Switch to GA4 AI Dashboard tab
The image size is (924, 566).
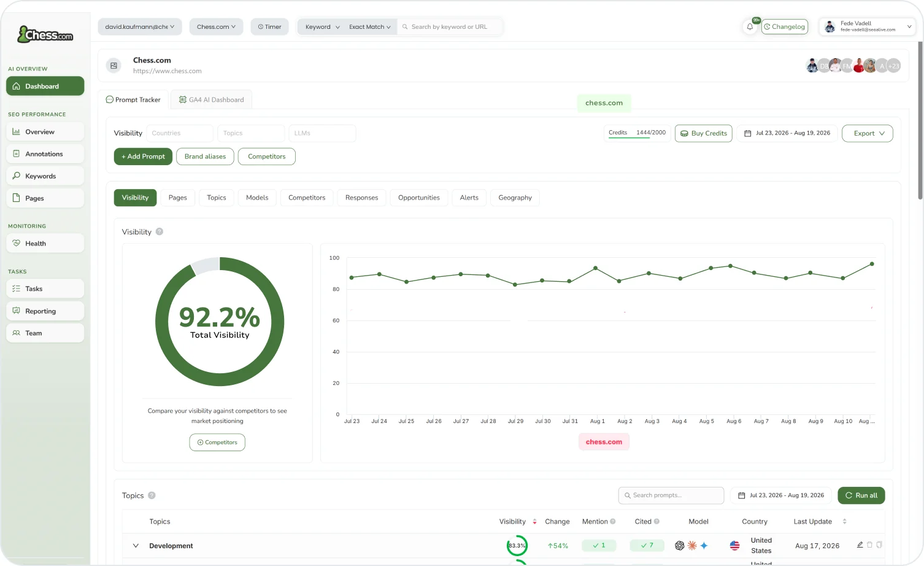(x=211, y=99)
